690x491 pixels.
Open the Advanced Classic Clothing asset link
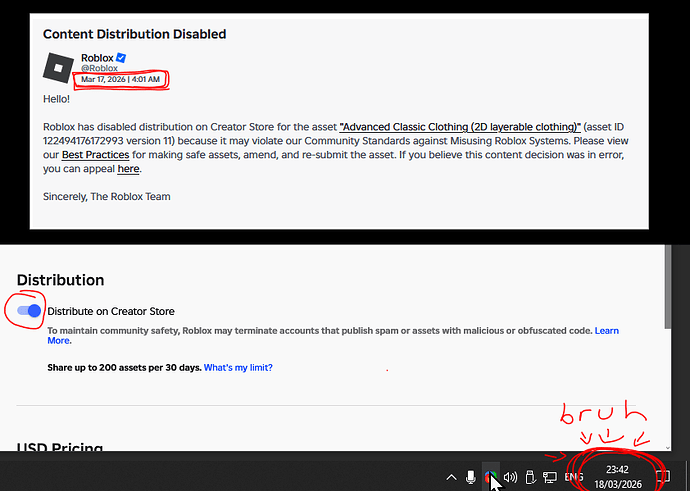tap(460, 127)
